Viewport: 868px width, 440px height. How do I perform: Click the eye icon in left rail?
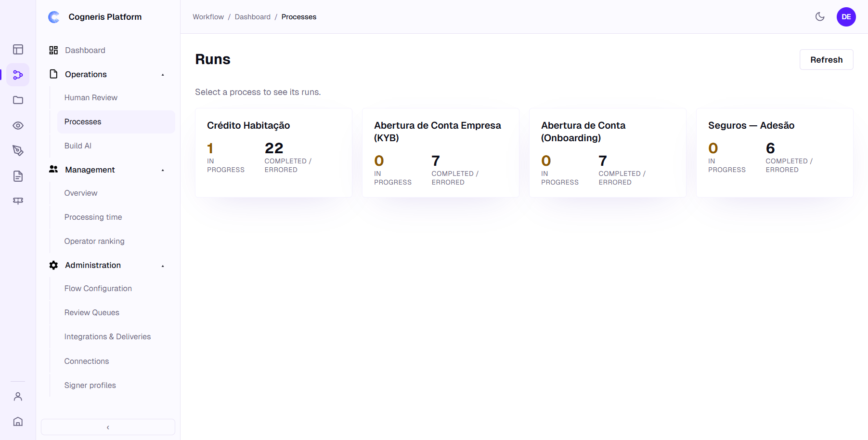18,126
